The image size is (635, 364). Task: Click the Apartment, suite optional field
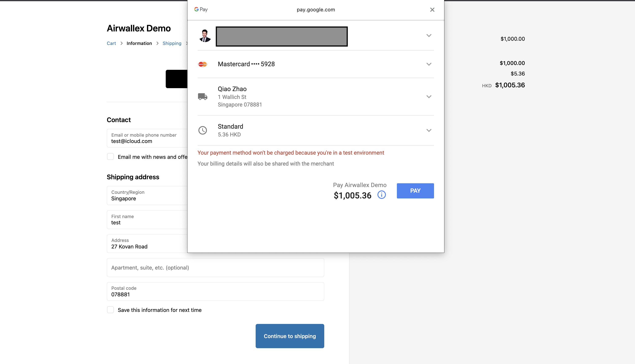tap(215, 267)
